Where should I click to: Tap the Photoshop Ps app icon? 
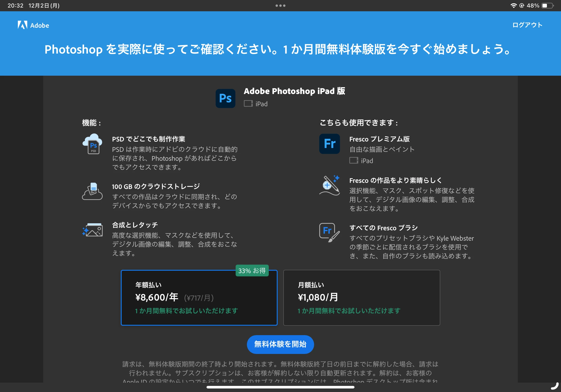pyautogui.click(x=225, y=98)
